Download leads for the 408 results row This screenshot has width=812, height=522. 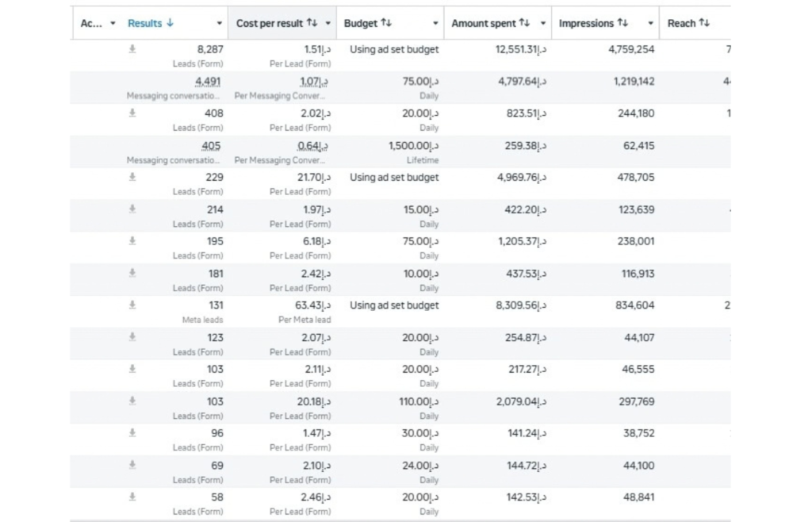132,113
